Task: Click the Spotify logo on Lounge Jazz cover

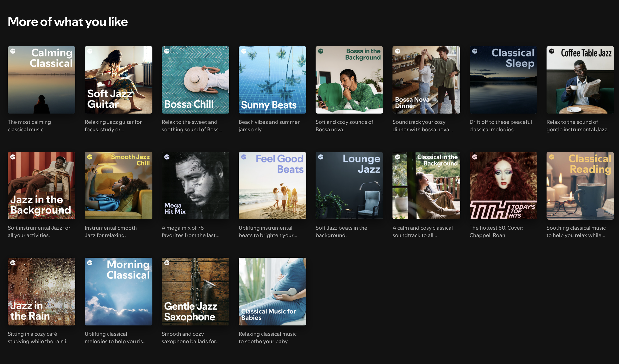Action: pyautogui.click(x=321, y=157)
